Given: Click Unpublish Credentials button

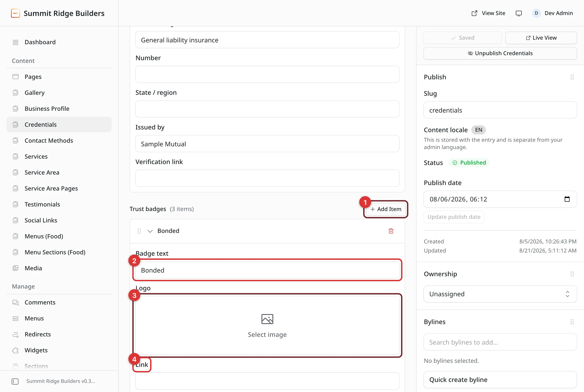Looking at the screenshot, I should tap(500, 53).
